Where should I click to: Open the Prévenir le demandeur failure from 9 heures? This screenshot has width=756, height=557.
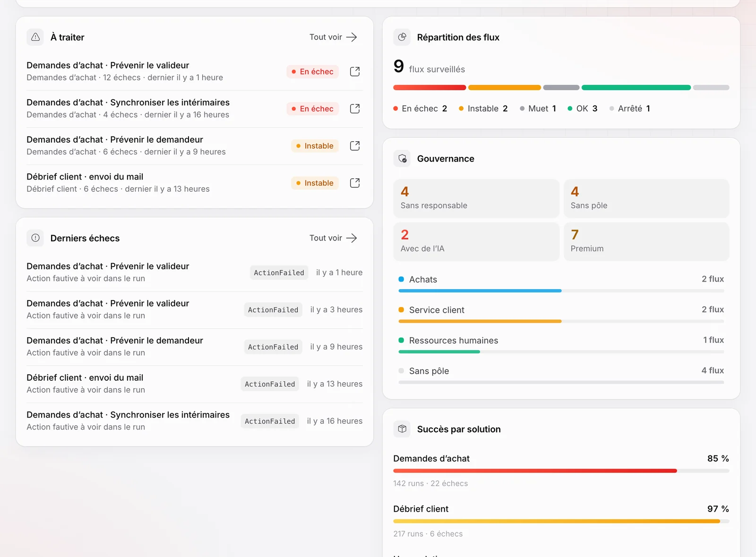click(x=195, y=347)
